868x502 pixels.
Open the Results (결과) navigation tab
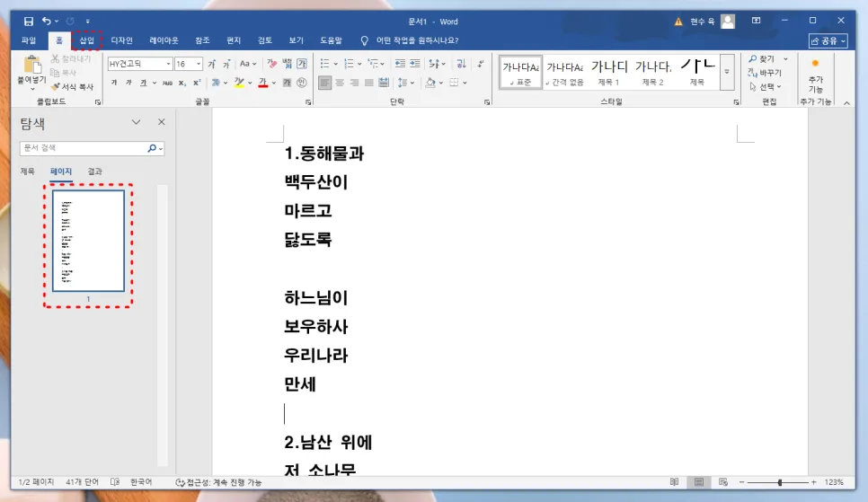click(94, 172)
